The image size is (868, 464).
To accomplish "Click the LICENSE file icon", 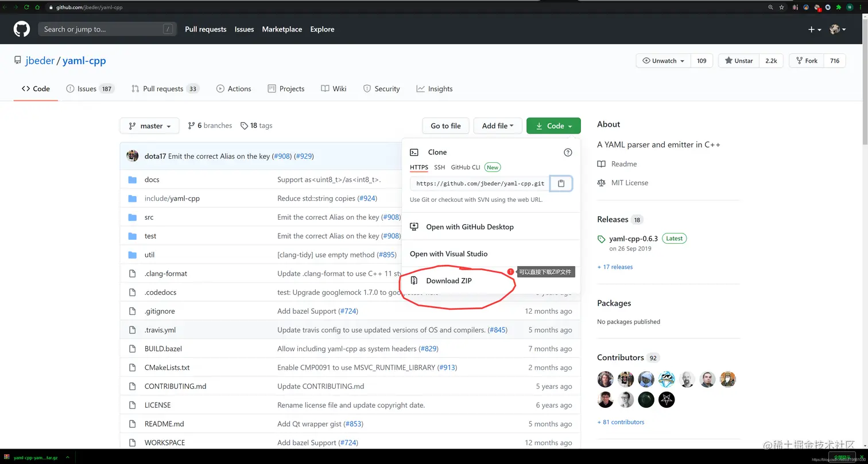I will click(133, 405).
